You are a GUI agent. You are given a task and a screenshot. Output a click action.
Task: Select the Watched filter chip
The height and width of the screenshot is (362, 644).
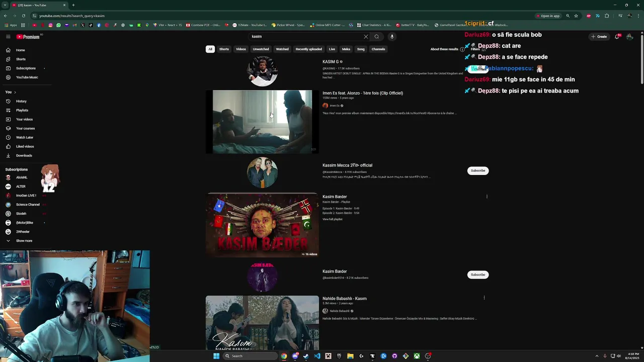pyautogui.click(x=282, y=49)
